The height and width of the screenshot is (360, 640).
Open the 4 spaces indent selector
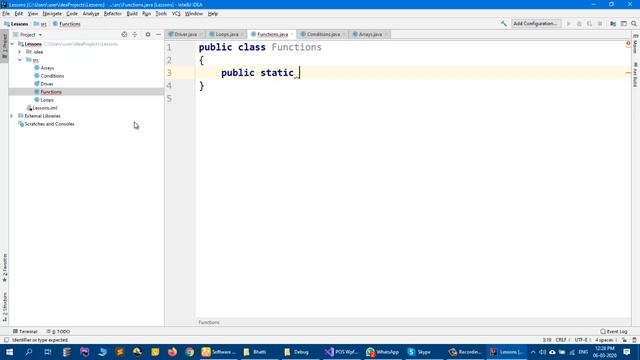tap(606, 340)
